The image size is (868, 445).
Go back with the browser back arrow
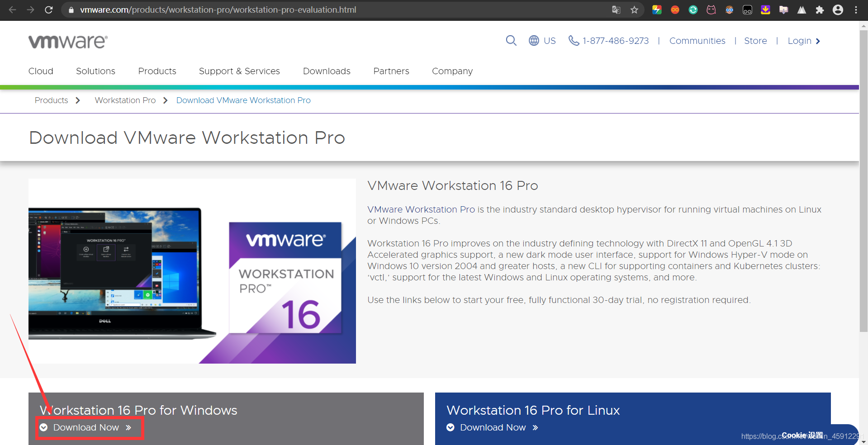pyautogui.click(x=13, y=9)
